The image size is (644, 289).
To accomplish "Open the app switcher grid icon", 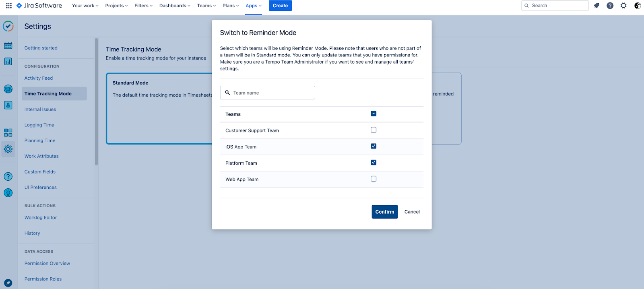I will click(x=8, y=6).
